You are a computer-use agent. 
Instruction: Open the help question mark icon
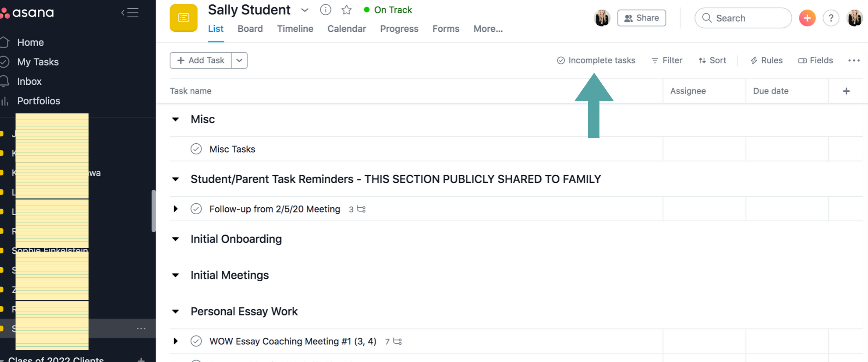831,18
